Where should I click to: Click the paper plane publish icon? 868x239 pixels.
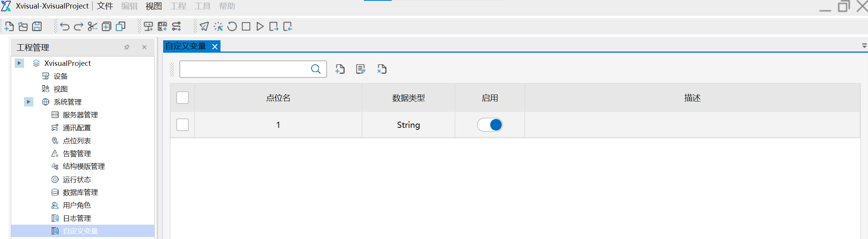(x=204, y=26)
